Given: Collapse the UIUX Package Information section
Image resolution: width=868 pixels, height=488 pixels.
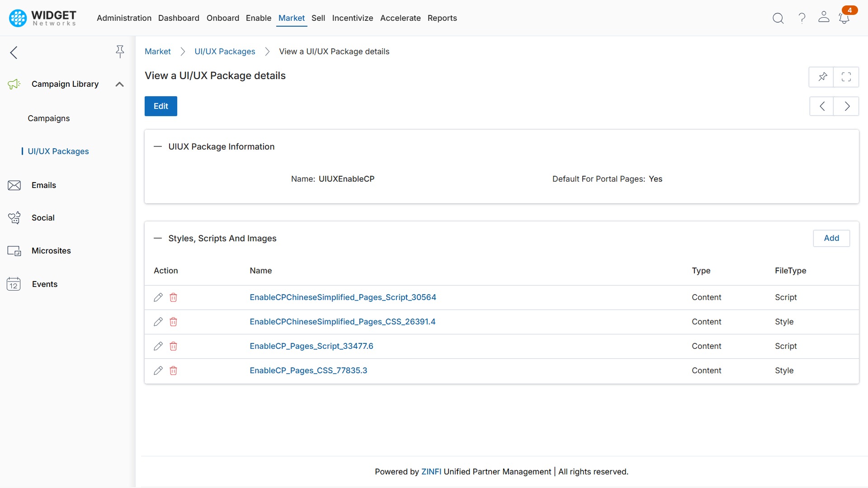Looking at the screenshot, I should pyautogui.click(x=158, y=146).
